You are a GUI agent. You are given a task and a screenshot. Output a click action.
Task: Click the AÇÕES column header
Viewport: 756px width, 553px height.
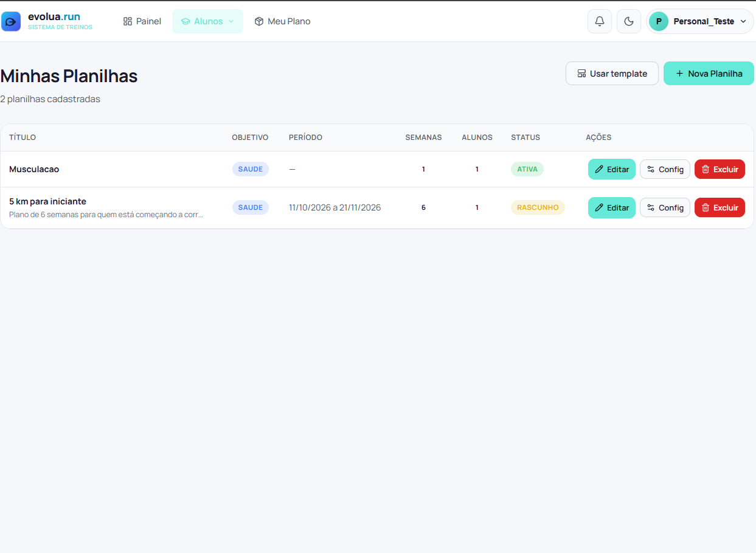pyautogui.click(x=598, y=137)
